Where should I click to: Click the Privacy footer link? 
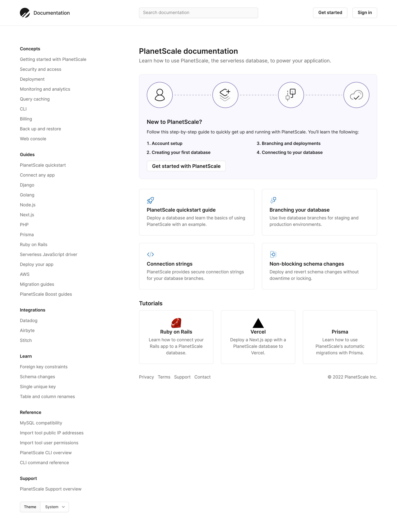(146, 377)
